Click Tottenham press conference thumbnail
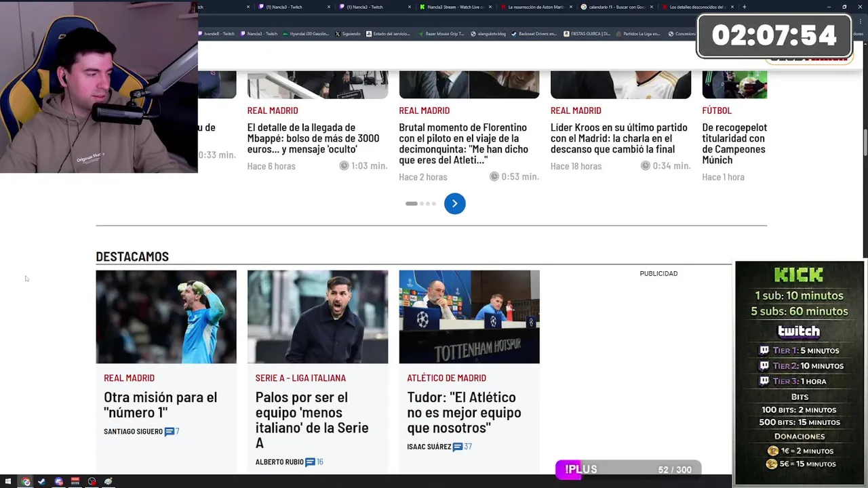 coord(469,317)
